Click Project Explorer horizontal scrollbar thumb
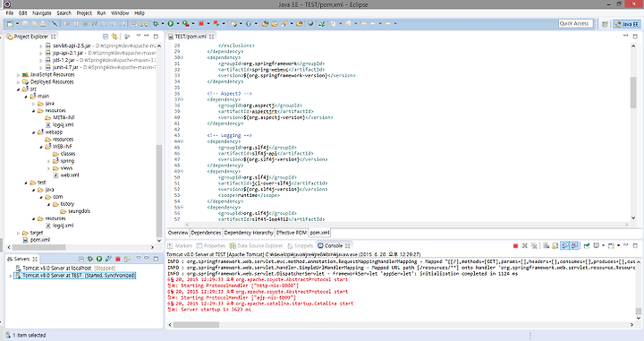 (x=38, y=247)
